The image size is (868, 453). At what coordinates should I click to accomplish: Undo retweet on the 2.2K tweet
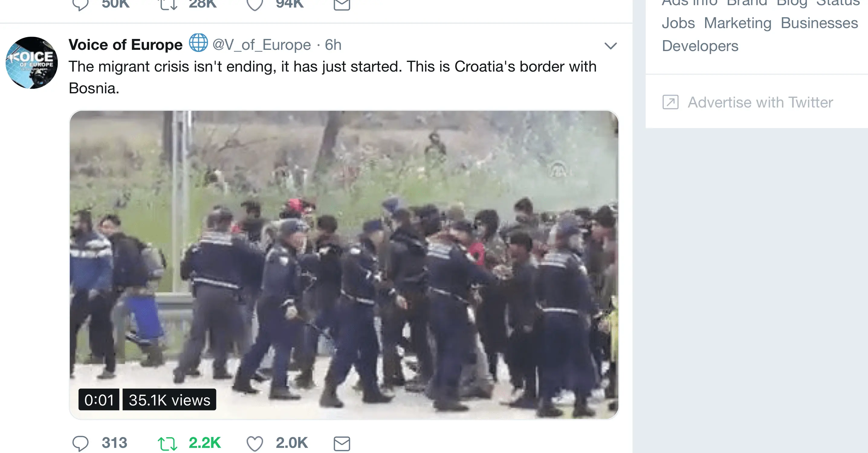[167, 443]
